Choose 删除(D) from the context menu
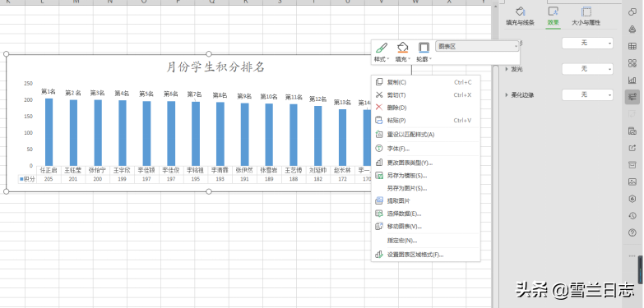The image size is (644, 308). 425,108
